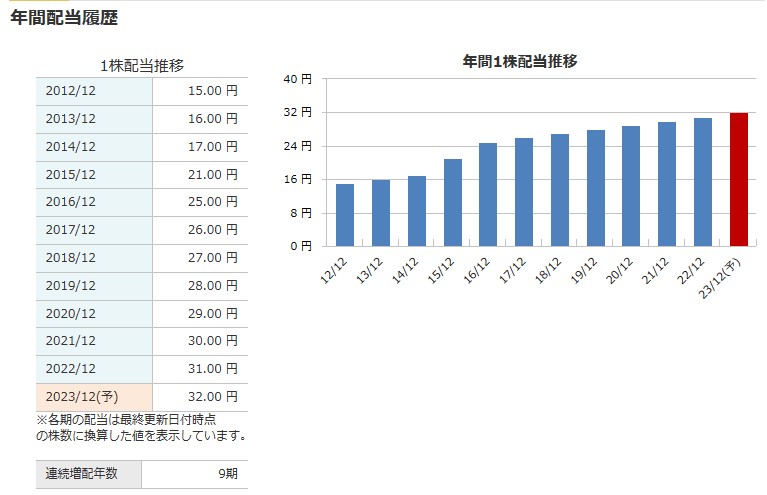The height and width of the screenshot is (495, 767).
Task: Click the 9期 value cell
Action: 195,474
